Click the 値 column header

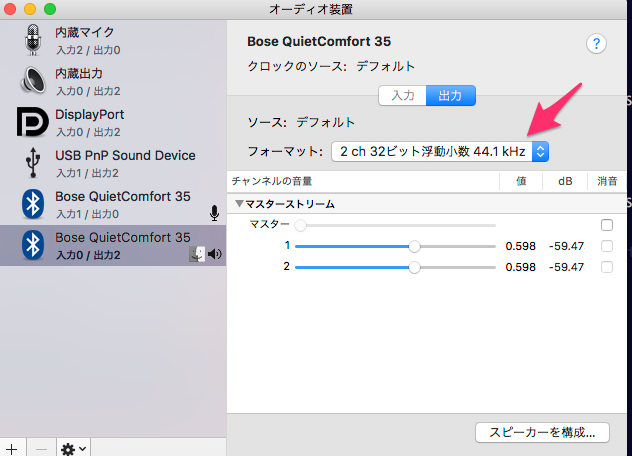521,181
